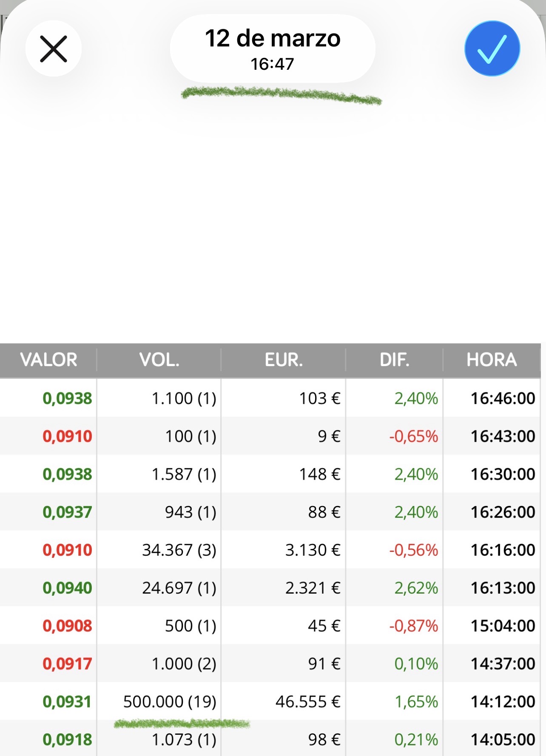Select the 148 € amount cell
This screenshot has height=756, width=546.
[x=320, y=474]
